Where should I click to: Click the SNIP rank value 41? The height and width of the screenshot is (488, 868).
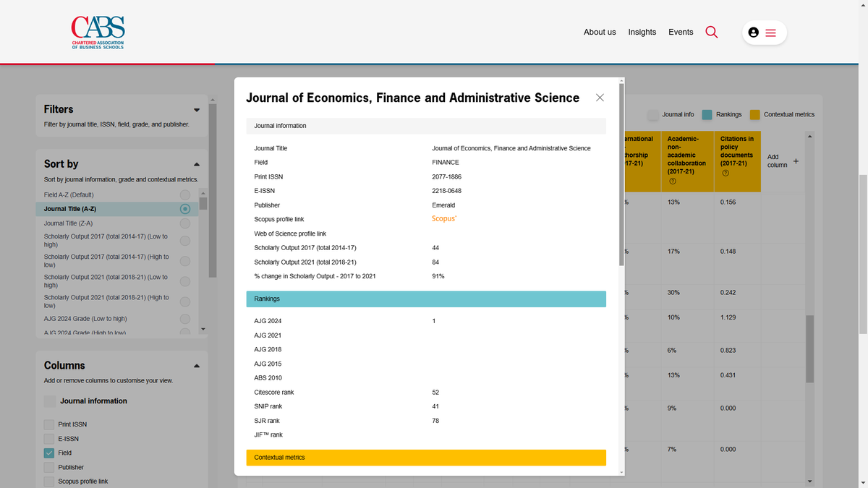tap(435, 406)
